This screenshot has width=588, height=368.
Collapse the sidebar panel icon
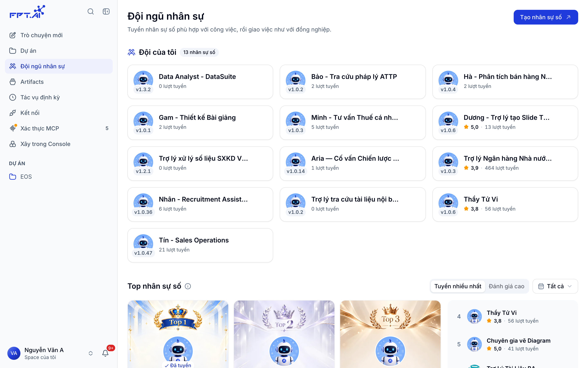(x=106, y=11)
